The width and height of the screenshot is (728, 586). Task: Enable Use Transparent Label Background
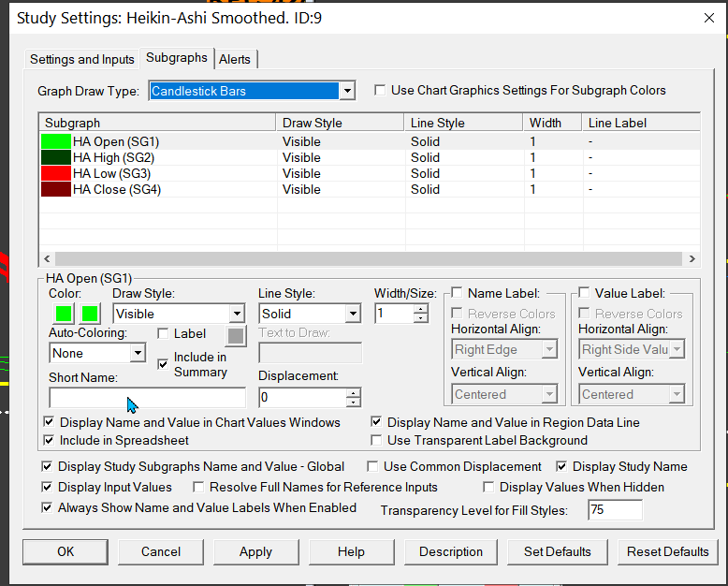[377, 440]
